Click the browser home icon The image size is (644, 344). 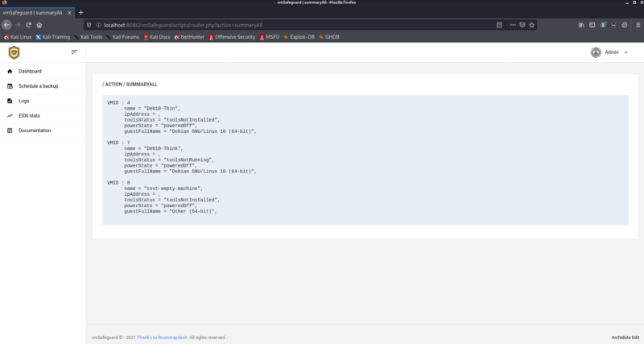coord(39,25)
